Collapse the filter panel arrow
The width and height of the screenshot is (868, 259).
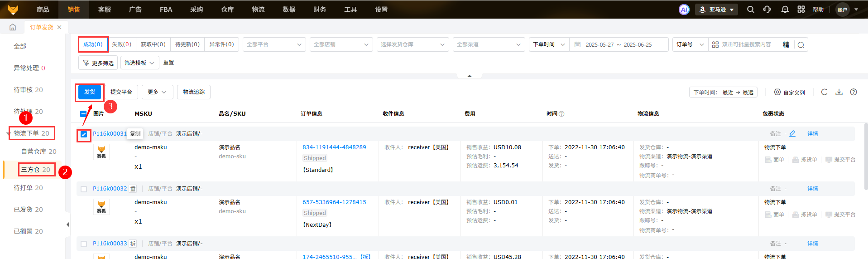(470, 76)
